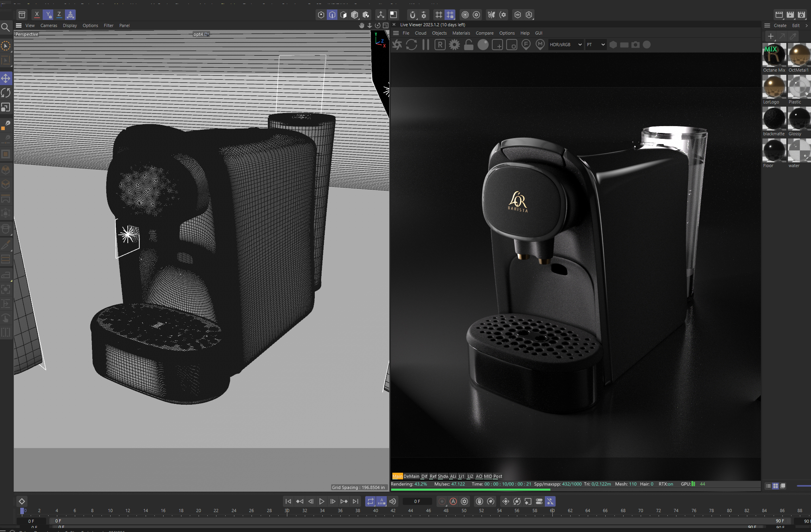Select the Rotate tool in left palette

click(6, 93)
